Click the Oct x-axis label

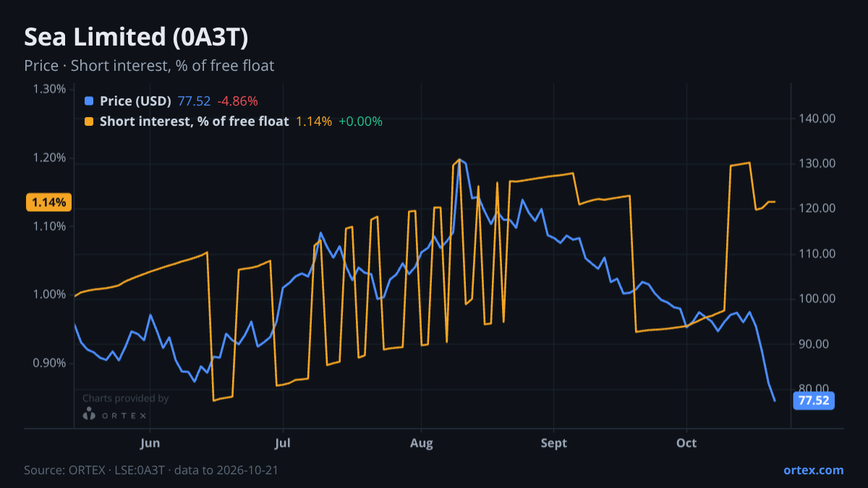point(686,442)
